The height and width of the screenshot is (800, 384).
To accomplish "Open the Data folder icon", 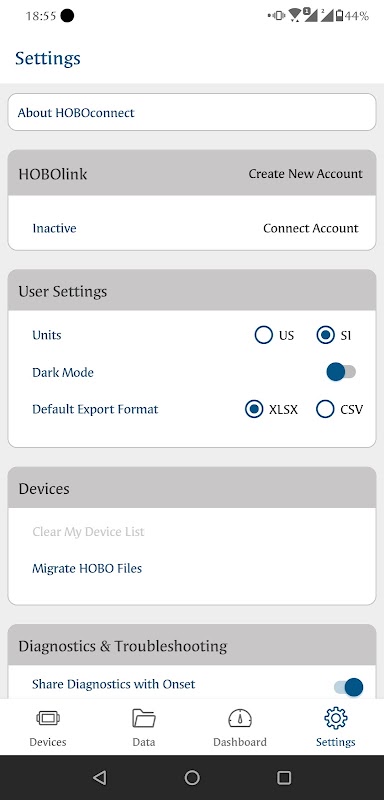I will [144, 718].
